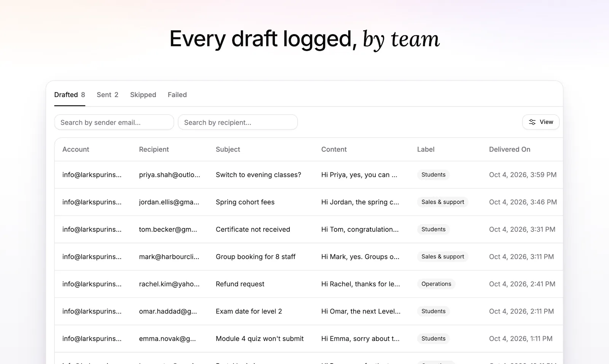
Task: Click the Operations label in Rachel's row
Action: [x=436, y=284]
